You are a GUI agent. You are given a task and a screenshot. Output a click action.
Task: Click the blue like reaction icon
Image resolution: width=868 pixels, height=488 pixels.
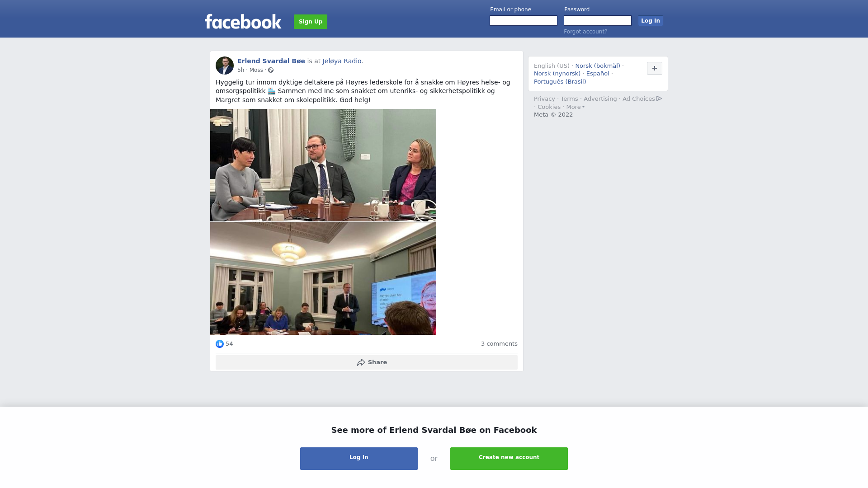(x=220, y=344)
